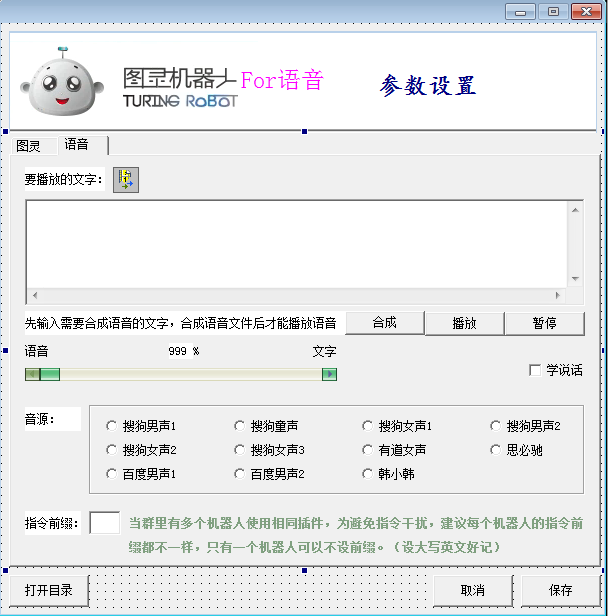Click the Turing robot logo image
Image resolution: width=608 pixels, height=616 pixels.
62,81
